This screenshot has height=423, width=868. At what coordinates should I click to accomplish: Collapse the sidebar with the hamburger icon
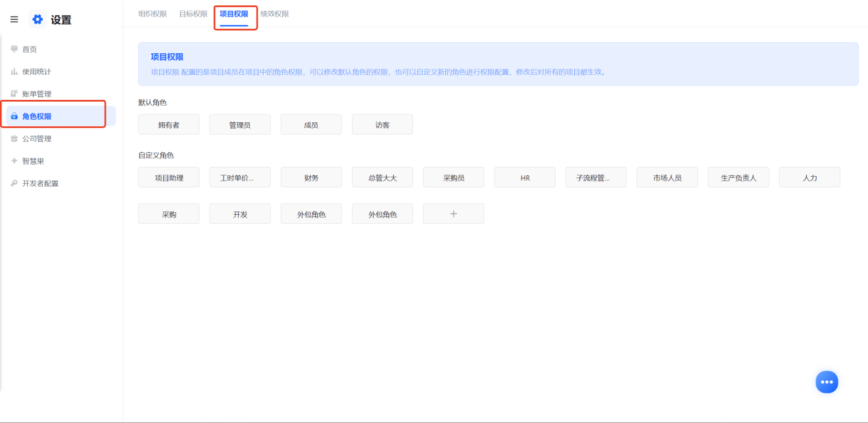coord(14,20)
